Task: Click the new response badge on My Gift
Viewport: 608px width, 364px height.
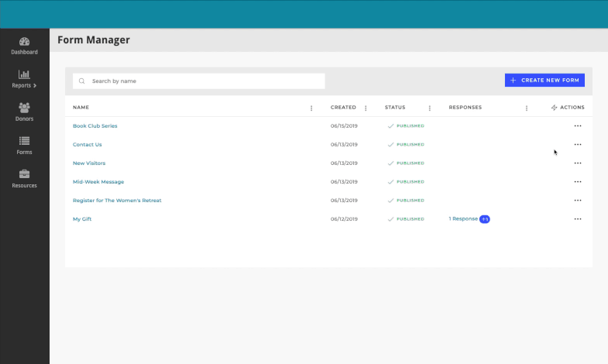Action: (485, 219)
